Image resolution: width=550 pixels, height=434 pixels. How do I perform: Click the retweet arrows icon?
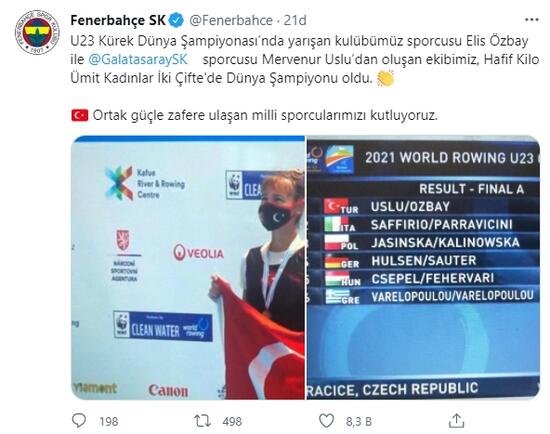click(x=203, y=420)
